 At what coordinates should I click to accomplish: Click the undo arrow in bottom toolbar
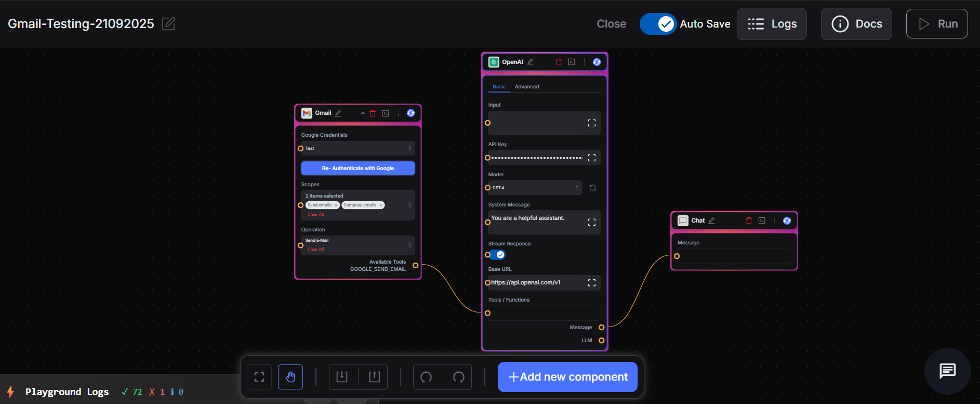[427, 377]
